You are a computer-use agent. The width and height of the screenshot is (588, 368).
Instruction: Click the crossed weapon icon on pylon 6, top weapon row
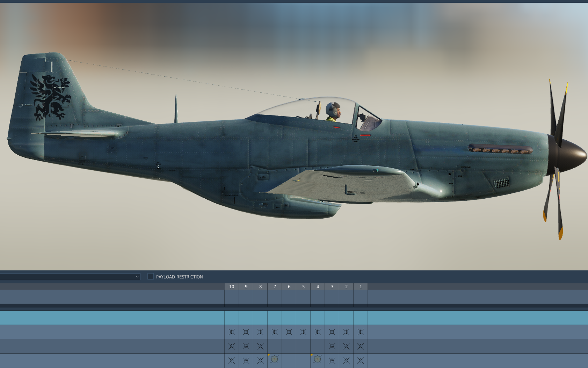click(289, 332)
